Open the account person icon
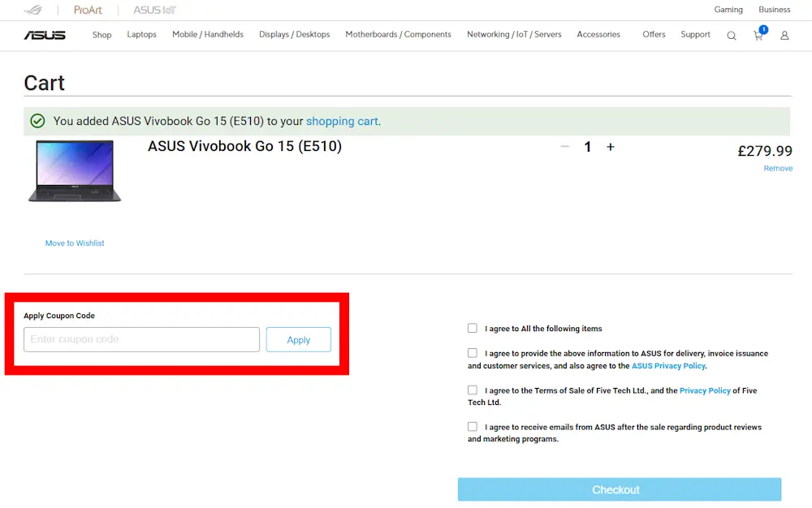The image size is (812, 508). 784,36
